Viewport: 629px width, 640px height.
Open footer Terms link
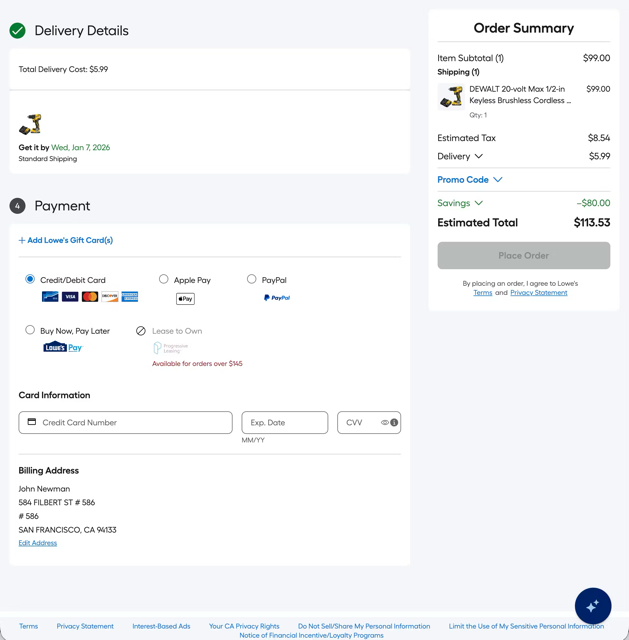pyautogui.click(x=29, y=626)
